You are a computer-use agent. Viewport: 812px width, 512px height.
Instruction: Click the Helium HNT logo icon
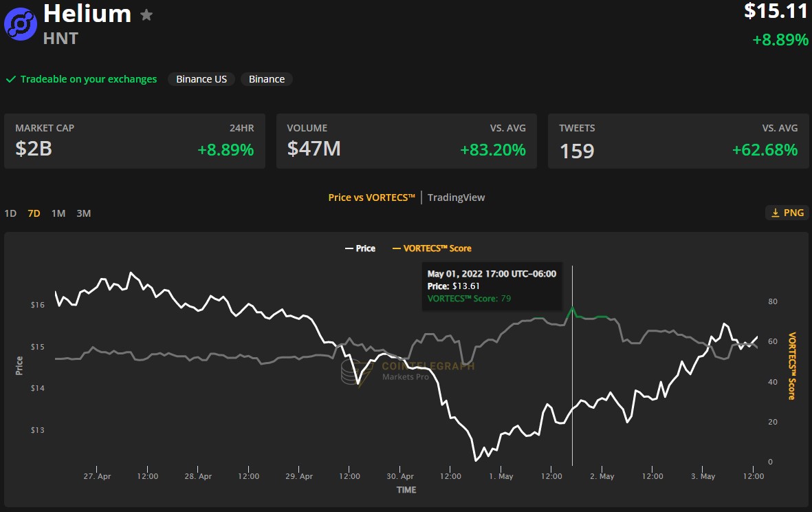tap(21, 24)
